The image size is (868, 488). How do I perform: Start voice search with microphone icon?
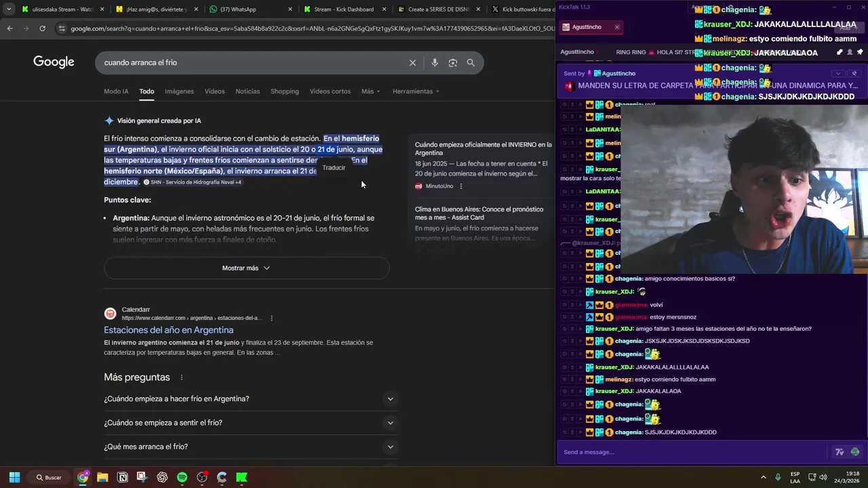click(x=435, y=62)
